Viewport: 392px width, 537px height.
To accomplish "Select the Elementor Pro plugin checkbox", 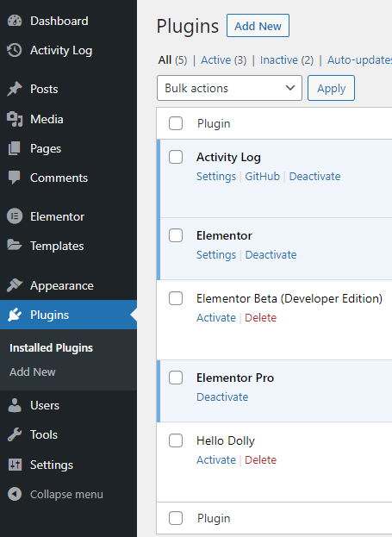I will [x=176, y=378].
